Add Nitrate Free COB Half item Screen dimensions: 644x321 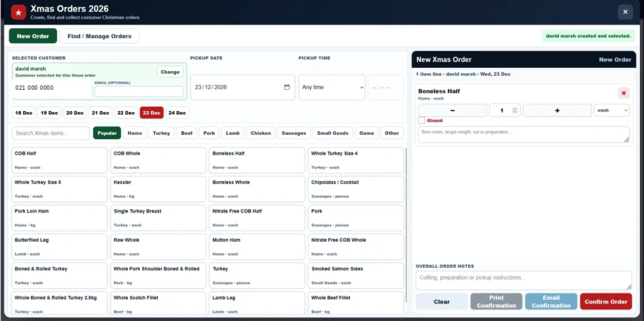(x=257, y=218)
